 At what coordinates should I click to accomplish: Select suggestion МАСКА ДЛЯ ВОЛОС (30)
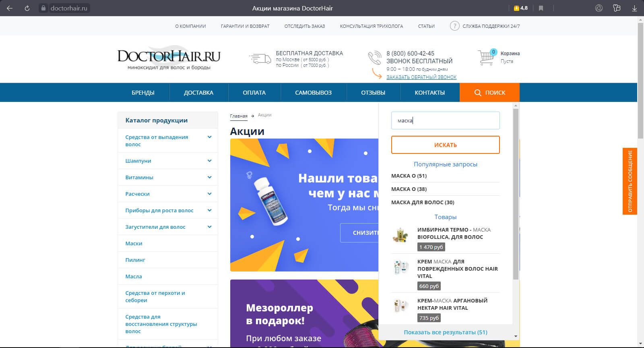(423, 202)
